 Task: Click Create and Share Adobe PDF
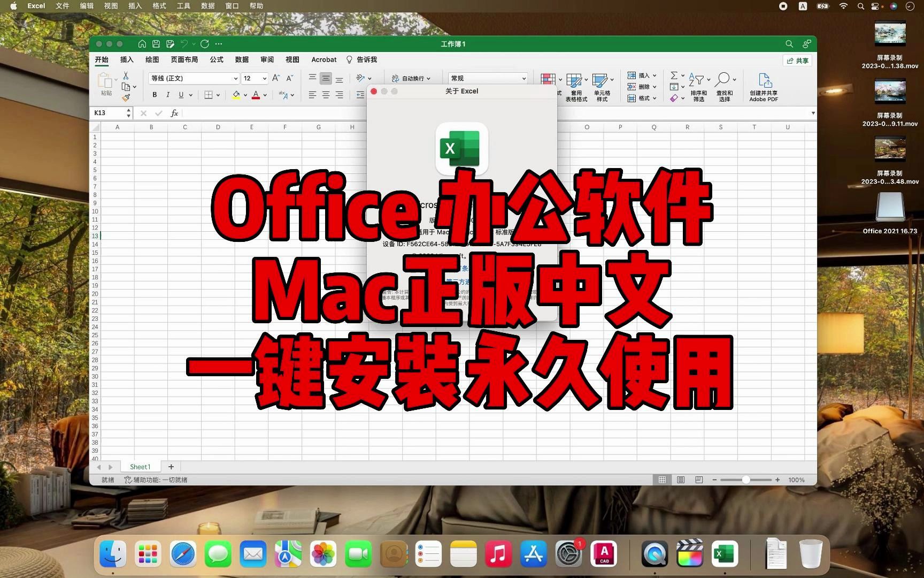pyautogui.click(x=764, y=87)
